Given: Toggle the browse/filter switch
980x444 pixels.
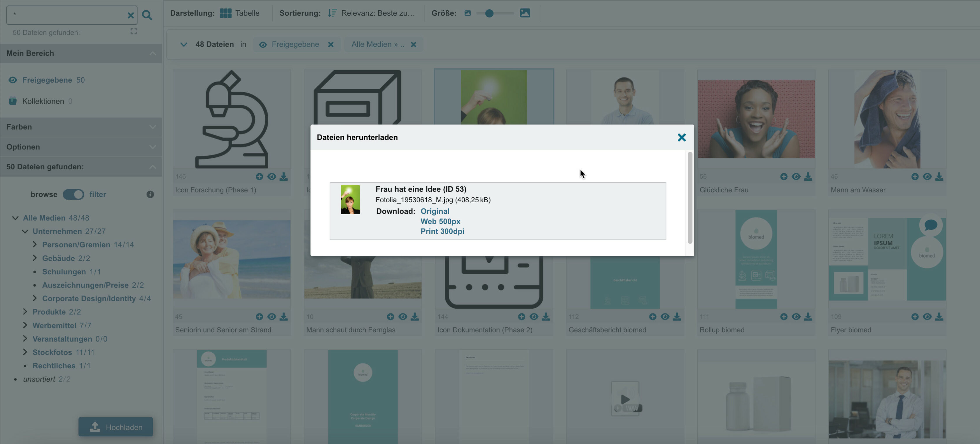Looking at the screenshot, I should click(73, 195).
